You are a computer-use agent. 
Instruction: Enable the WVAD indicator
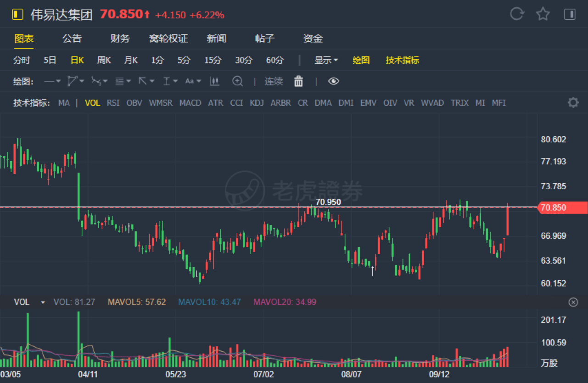click(x=432, y=103)
